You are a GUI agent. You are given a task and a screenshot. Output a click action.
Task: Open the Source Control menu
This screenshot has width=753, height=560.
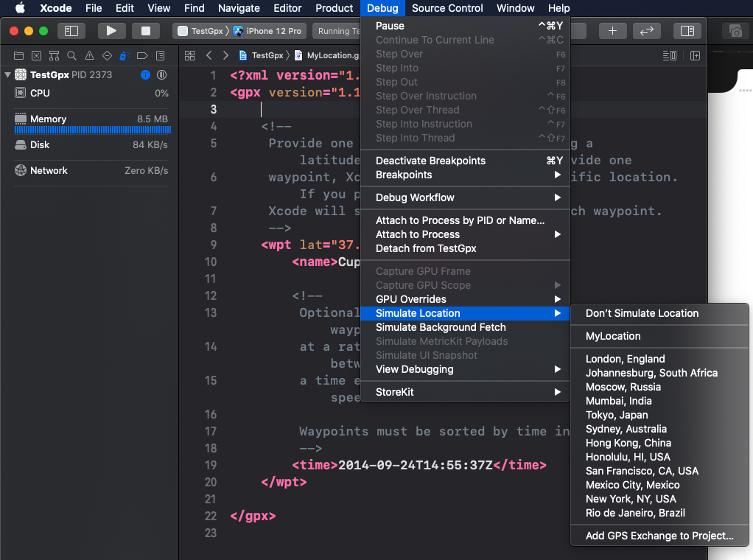pos(447,8)
